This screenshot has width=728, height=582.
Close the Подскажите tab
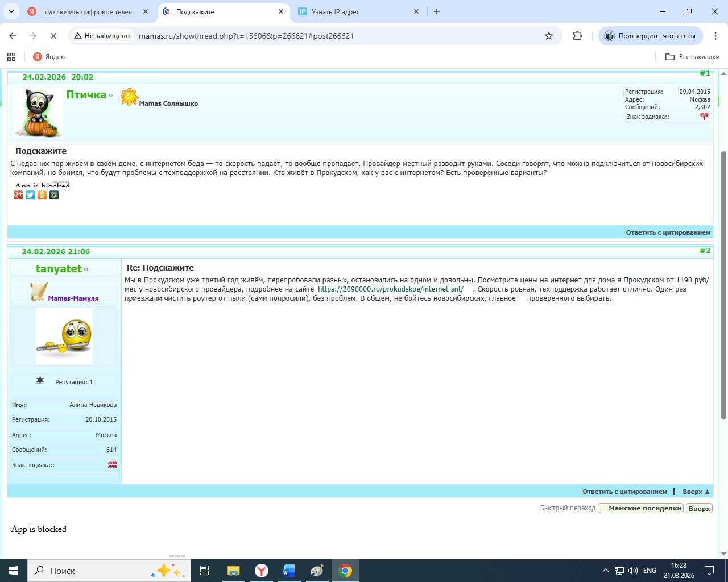click(281, 11)
